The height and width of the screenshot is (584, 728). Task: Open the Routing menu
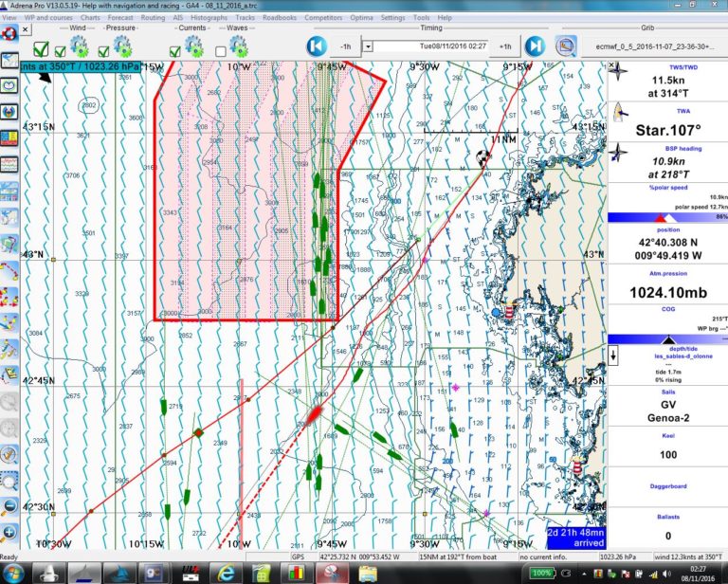153,18
